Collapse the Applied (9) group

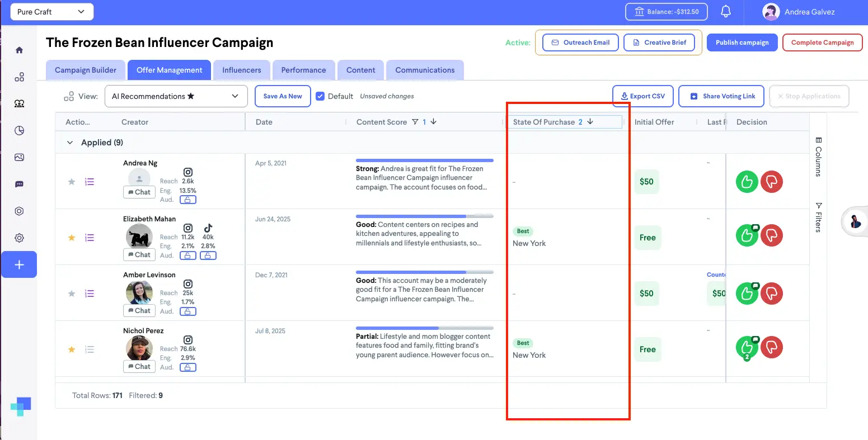click(70, 143)
